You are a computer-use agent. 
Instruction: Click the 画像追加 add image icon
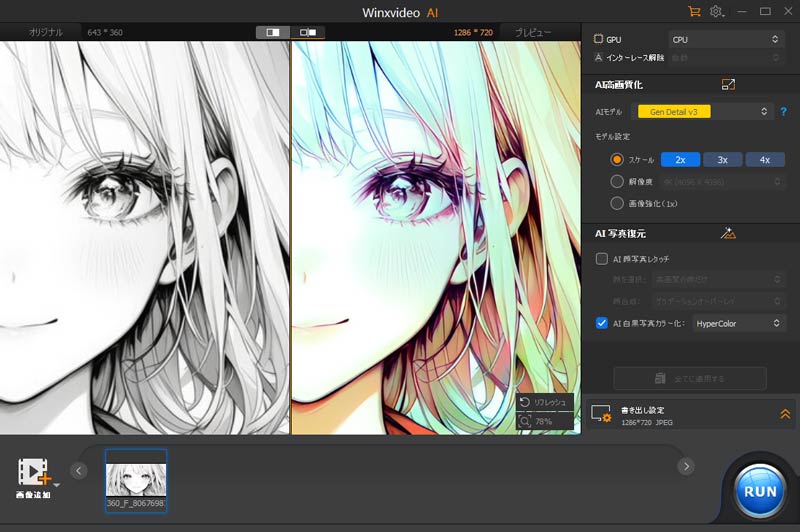(34, 472)
